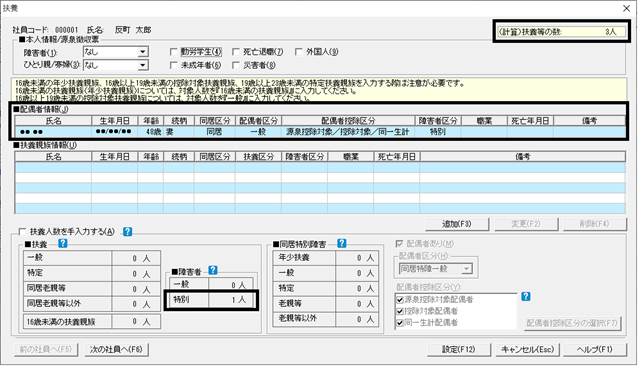Open help icon beside ■障害者 heading

tap(213, 270)
